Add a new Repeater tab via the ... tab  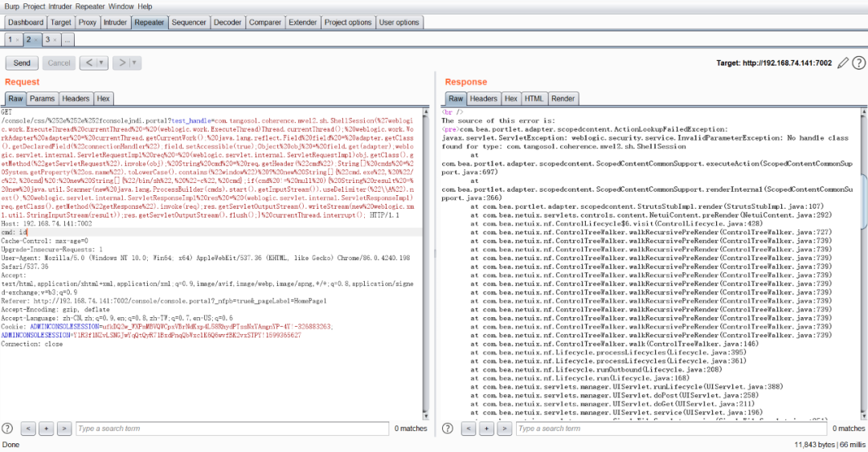pyautogui.click(x=67, y=40)
